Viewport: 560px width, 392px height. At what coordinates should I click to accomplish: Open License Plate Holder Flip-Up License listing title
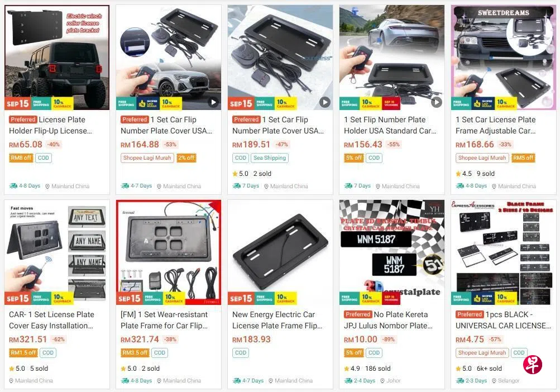point(50,125)
